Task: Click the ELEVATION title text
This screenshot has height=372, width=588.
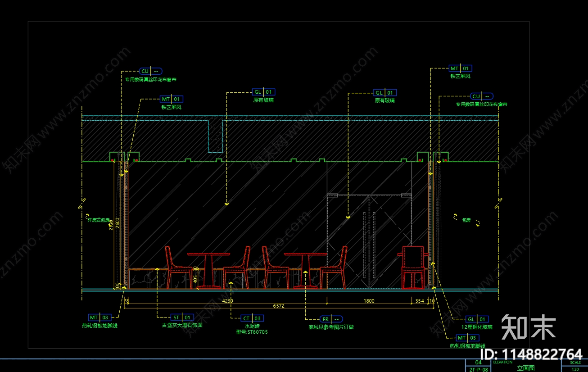Action: tap(502, 362)
